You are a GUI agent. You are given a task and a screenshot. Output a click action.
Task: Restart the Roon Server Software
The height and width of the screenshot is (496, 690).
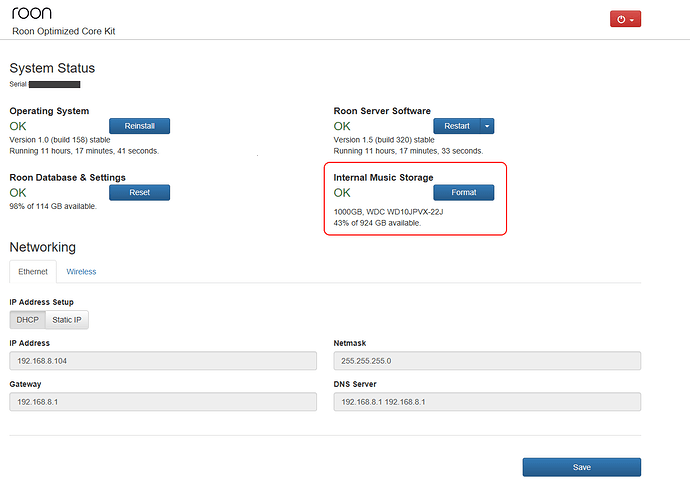[457, 126]
